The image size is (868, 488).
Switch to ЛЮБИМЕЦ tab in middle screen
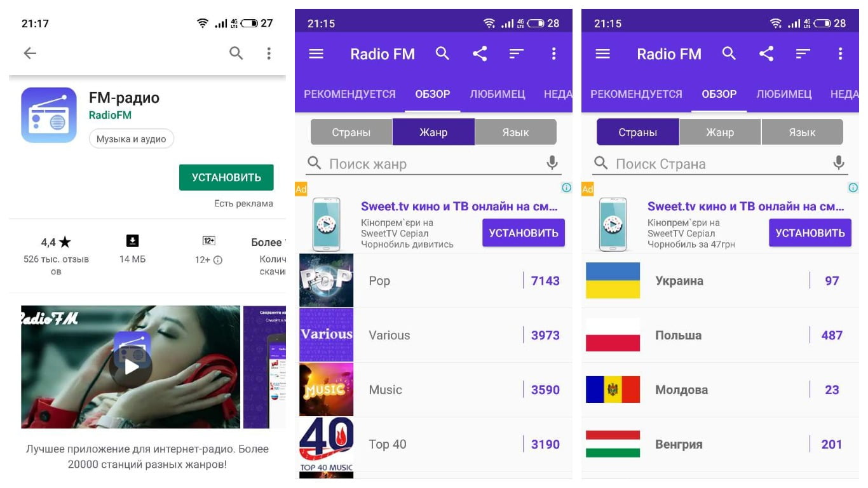click(498, 94)
